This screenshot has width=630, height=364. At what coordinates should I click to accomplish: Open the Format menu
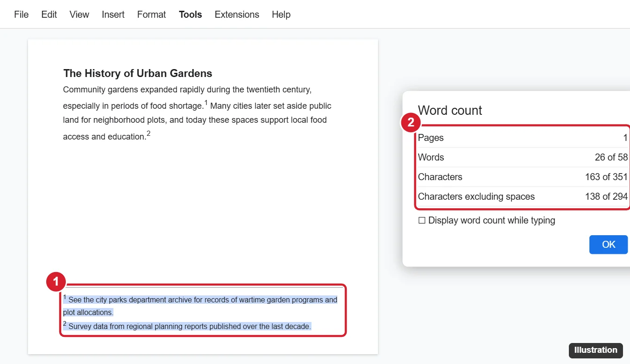pos(152,14)
